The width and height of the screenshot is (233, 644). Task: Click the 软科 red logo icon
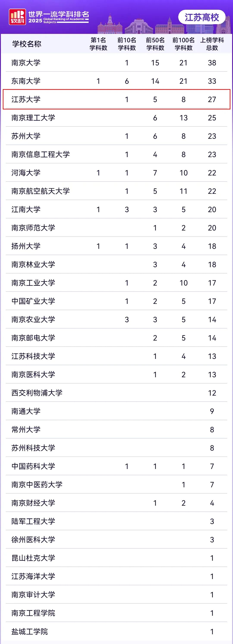click(x=17, y=17)
